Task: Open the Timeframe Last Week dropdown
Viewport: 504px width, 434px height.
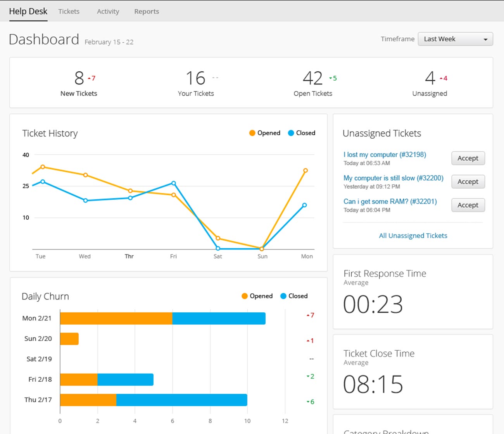Action: pyautogui.click(x=455, y=39)
